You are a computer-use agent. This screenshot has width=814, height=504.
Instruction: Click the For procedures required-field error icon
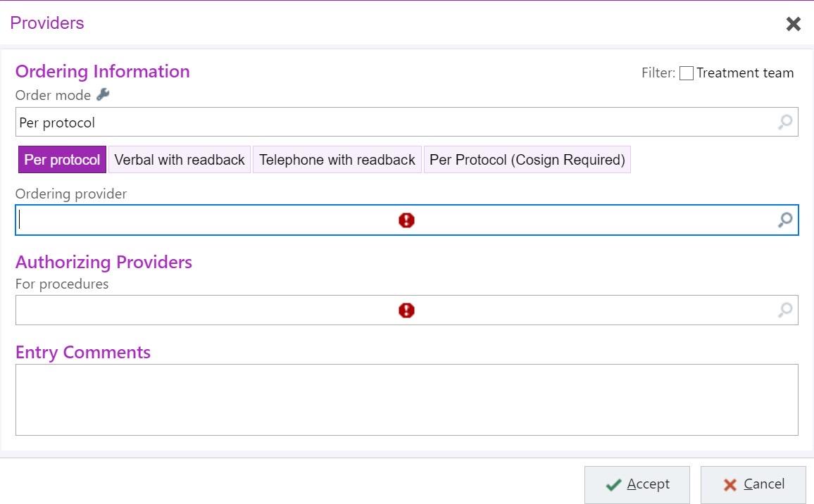coord(406,310)
